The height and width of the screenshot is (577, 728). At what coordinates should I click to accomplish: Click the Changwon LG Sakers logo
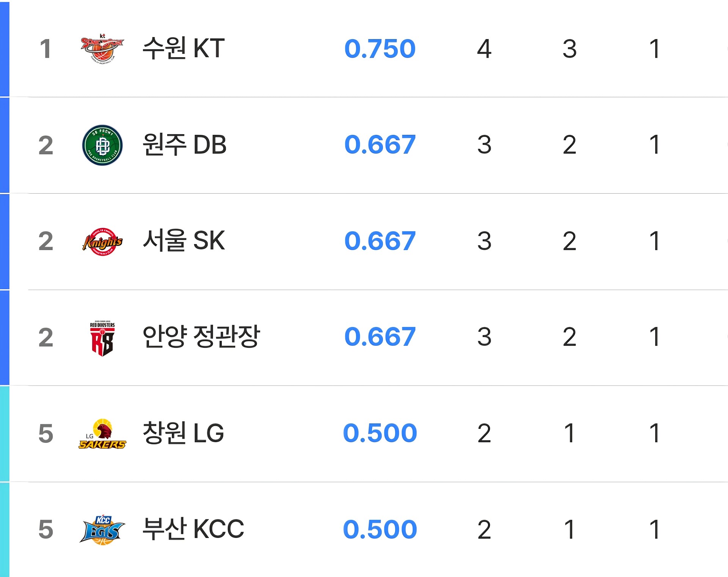click(x=102, y=434)
